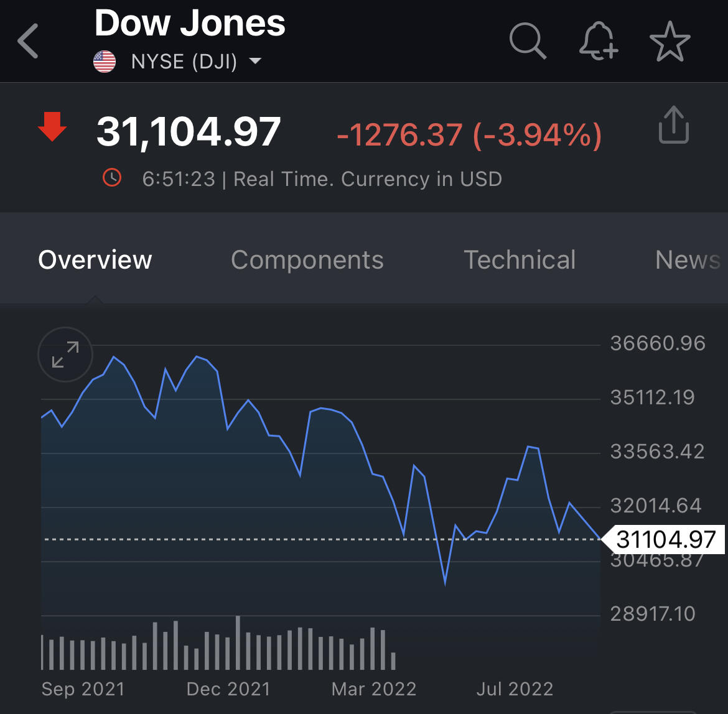
Task: Click the red down arrow indicator
Action: 52,127
